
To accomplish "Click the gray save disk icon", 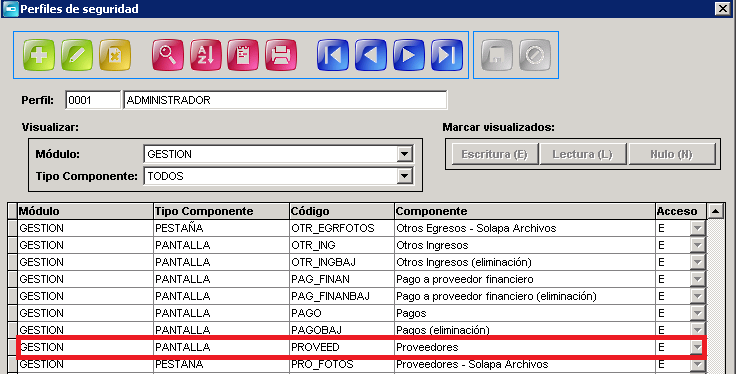I will coord(497,55).
